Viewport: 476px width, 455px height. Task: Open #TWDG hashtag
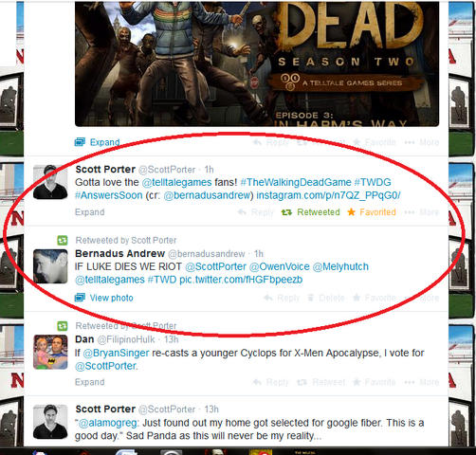pyautogui.click(x=373, y=182)
